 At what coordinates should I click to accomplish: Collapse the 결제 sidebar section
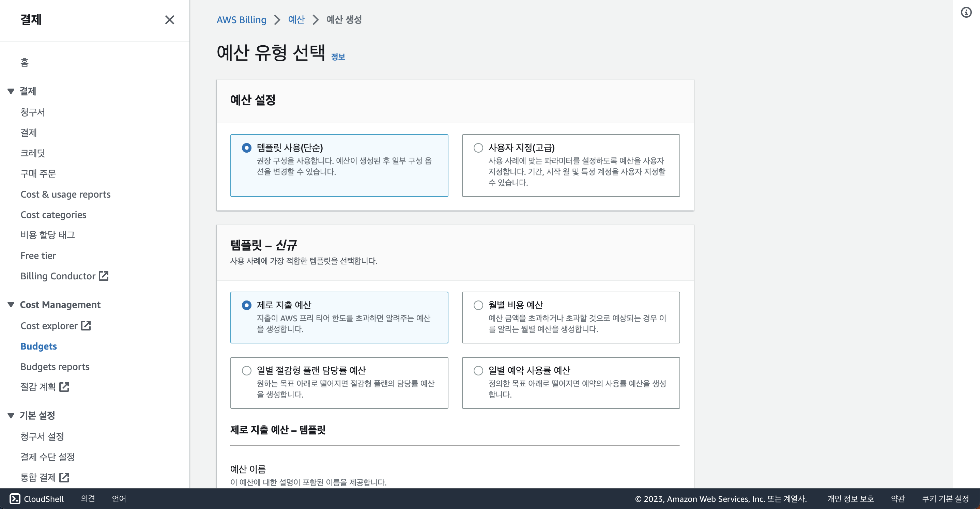pos(11,91)
